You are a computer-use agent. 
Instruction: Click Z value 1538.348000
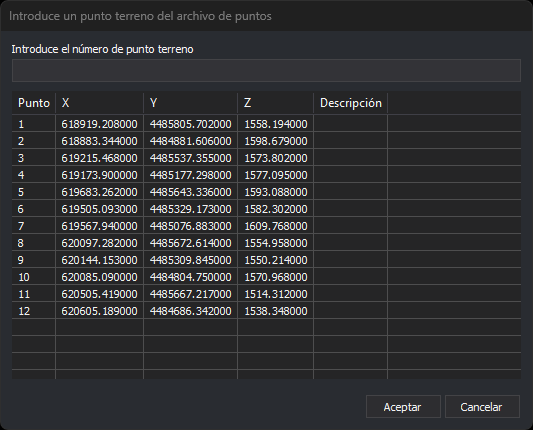click(276, 311)
